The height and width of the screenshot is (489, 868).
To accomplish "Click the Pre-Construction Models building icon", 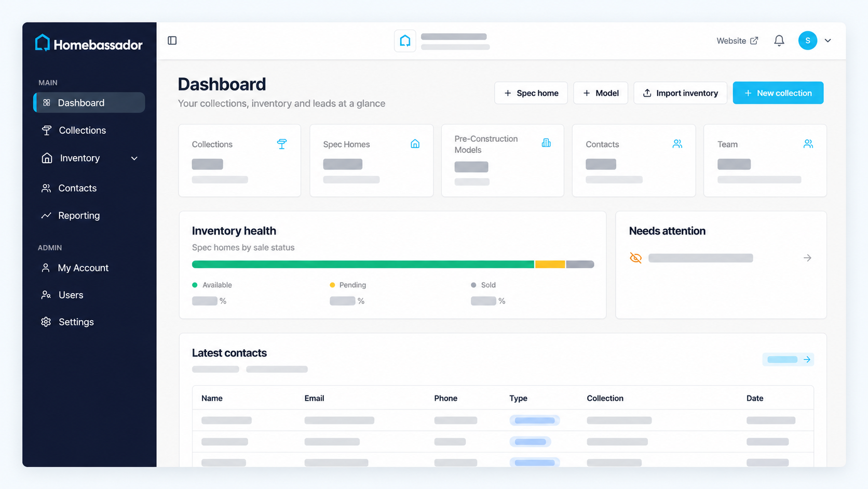I will 546,143.
